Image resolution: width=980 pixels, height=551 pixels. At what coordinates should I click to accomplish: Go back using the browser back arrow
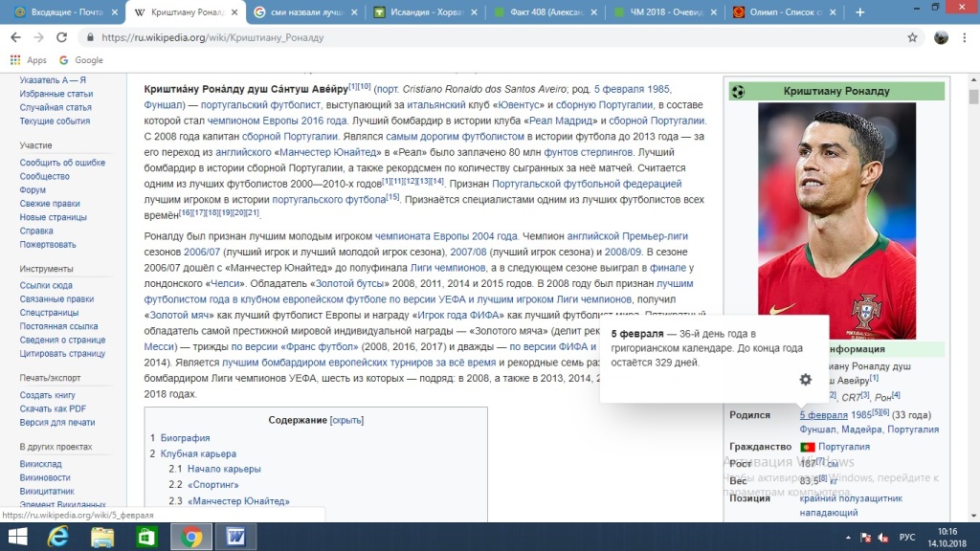pyautogui.click(x=15, y=37)
